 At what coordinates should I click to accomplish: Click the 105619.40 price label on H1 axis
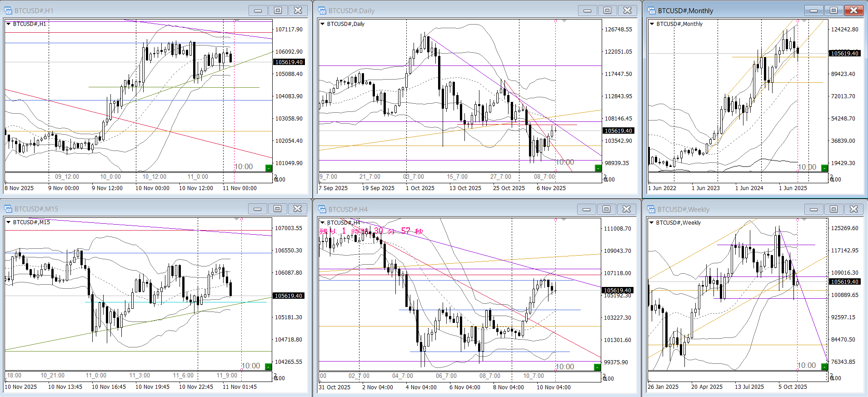click(x=289, y=62)
